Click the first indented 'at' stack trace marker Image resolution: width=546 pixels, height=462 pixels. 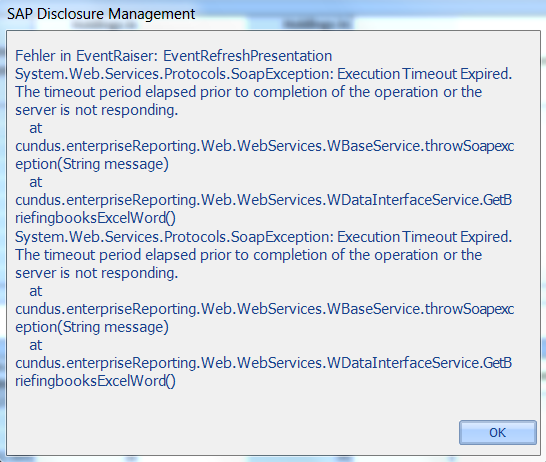(x=36, y=128)
